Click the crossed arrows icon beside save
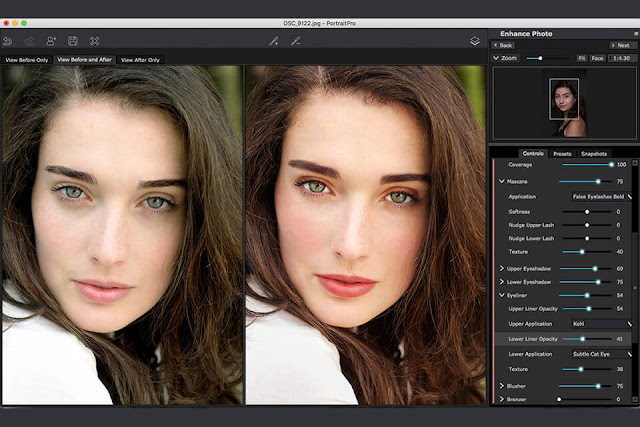This screenshot has width=640, height=427. click(95, 41)
